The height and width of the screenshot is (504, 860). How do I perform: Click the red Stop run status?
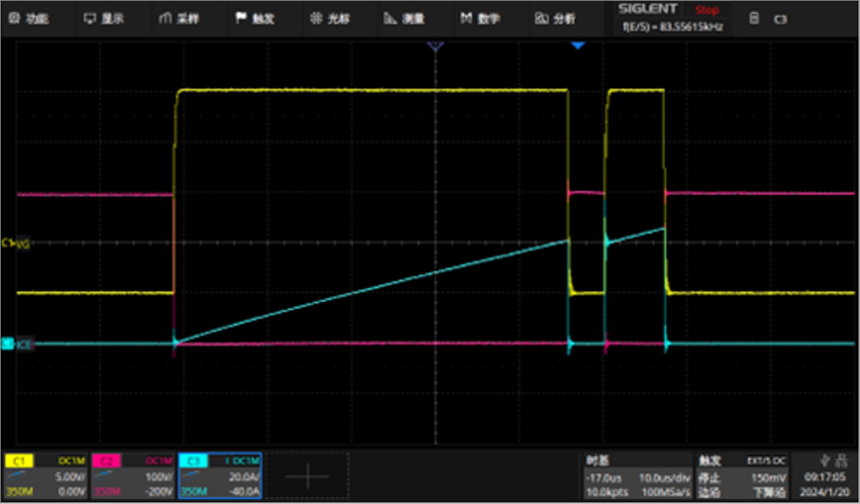click(x=707, y=10)
